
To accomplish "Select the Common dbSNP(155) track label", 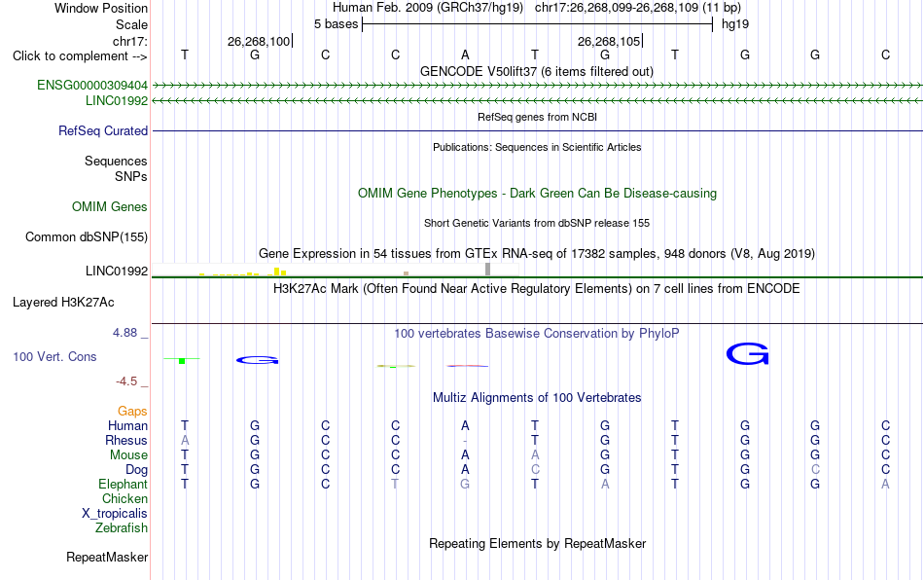I will [86, 236].
